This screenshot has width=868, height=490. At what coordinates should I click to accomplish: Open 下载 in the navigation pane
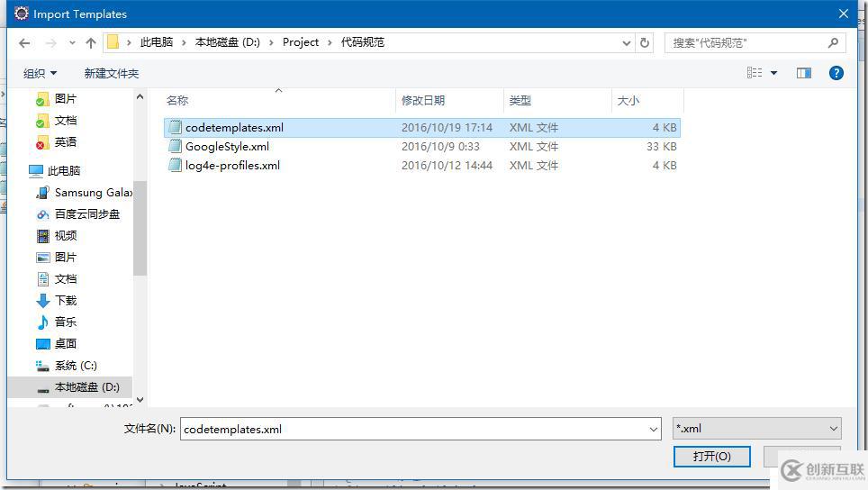pos(66,301)
